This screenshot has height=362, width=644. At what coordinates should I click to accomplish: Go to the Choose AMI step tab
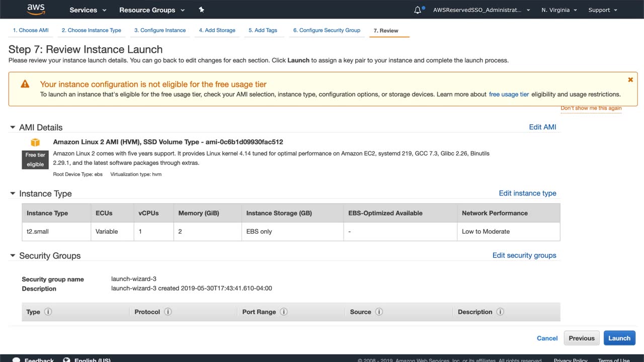pos(31,30)
